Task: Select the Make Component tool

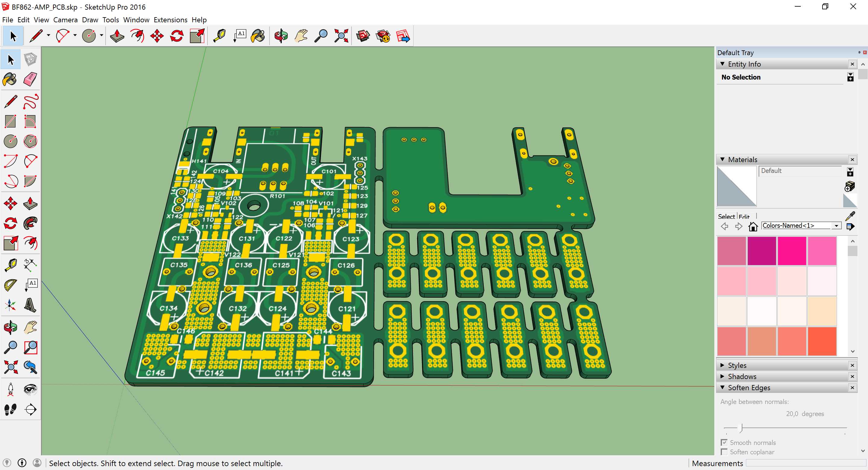Action: click(x=30, y=60)
